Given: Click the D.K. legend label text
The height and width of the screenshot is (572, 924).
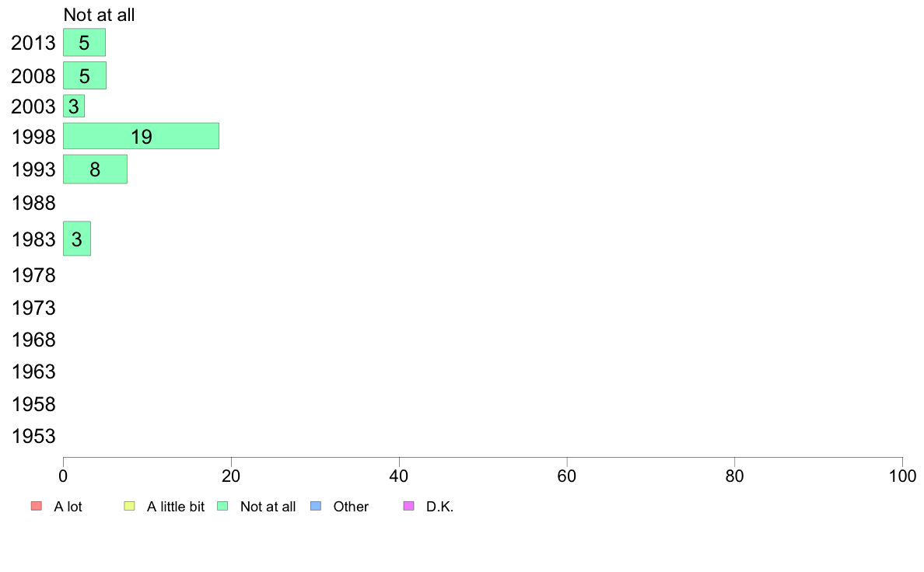Looking at the screenshot, I should coord(439,507).
